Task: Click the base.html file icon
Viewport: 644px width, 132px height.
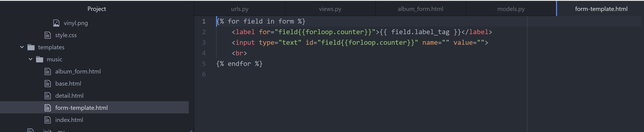Action: [48, 84]
